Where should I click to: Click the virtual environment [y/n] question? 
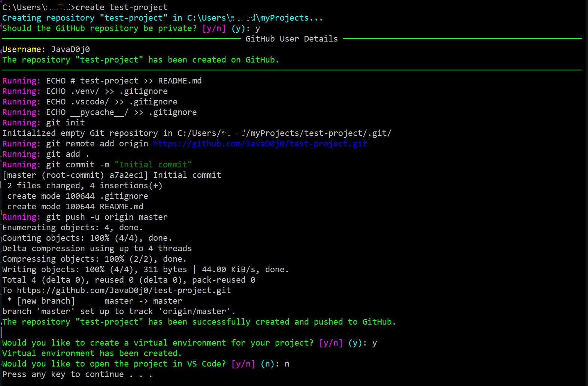pyautogui.click(x=172, y=343)
